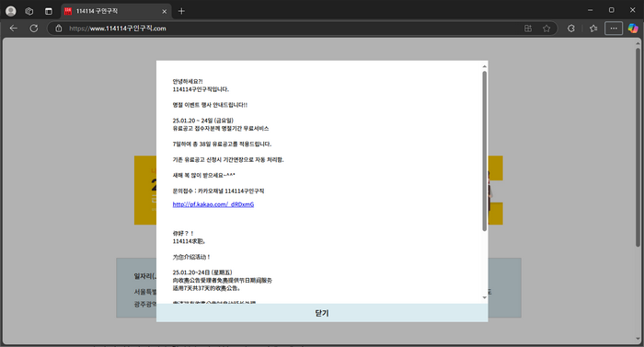The height and width of the screenshot is (347, 644).
Task: Toggle the vertical tabs (tab actions) icon
Action: pyautogui.click(x=49, y=11)
